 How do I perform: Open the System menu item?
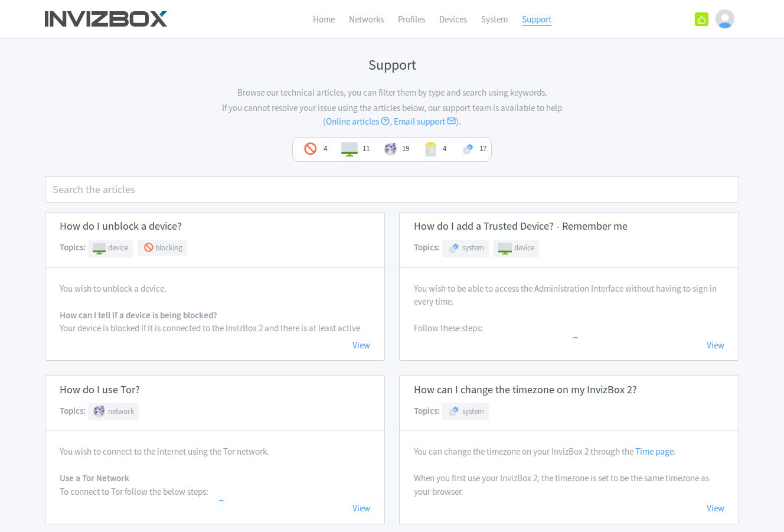[x=494, y=19]
